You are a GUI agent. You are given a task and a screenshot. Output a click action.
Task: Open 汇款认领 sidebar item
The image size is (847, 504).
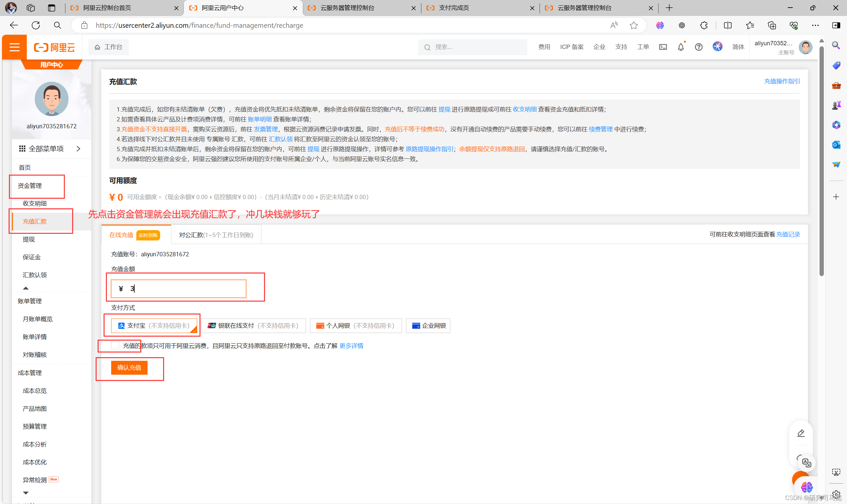(35, 275)
